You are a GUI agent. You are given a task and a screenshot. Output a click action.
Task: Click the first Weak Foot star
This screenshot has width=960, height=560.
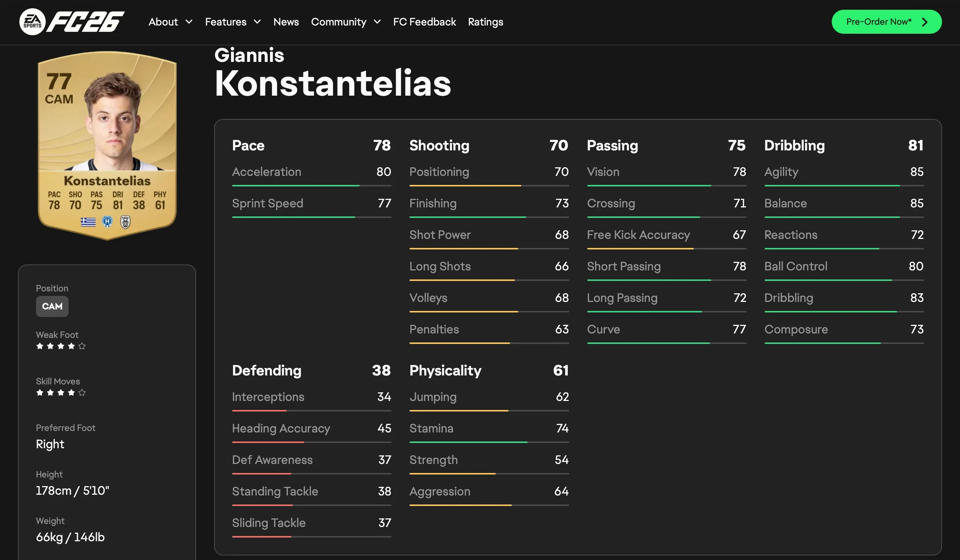[x=40, y=346]
